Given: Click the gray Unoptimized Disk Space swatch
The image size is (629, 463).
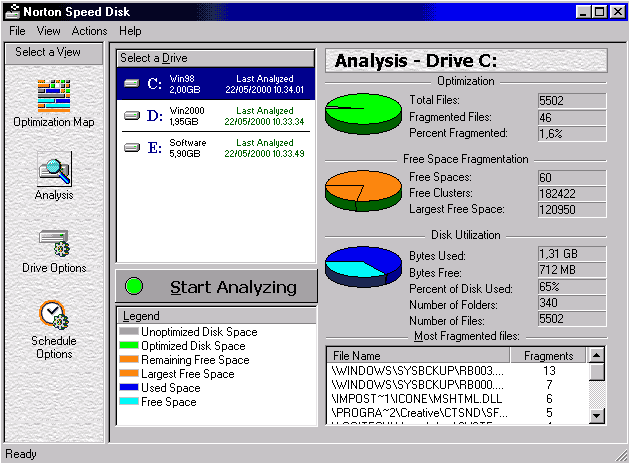Looking at the screenshot, I should [x=129, y=331].
